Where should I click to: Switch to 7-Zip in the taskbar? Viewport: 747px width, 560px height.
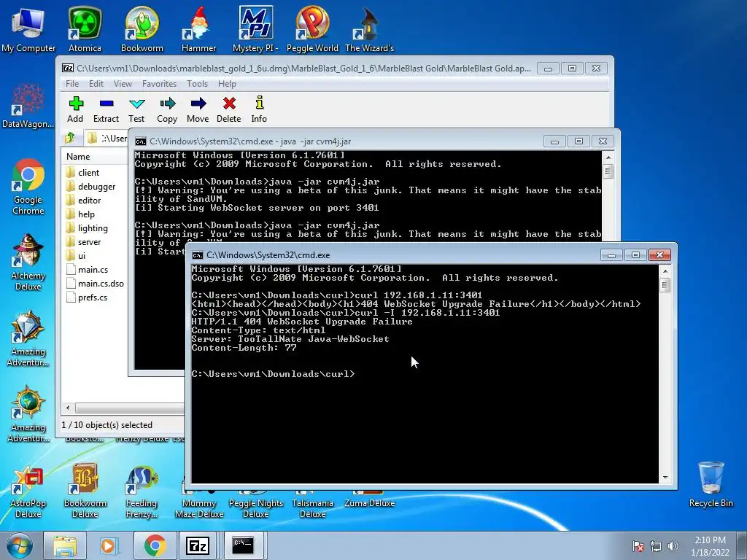coord(198,545)
